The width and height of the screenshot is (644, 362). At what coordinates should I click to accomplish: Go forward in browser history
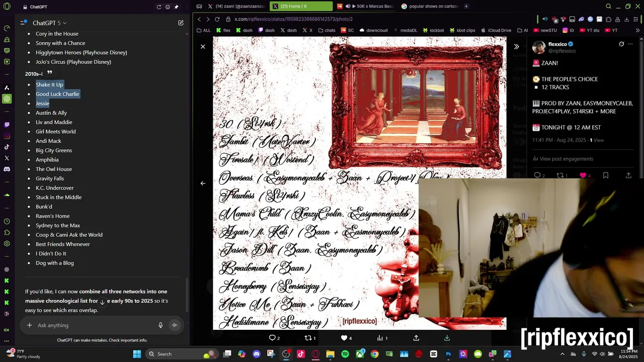click(208, 19)
